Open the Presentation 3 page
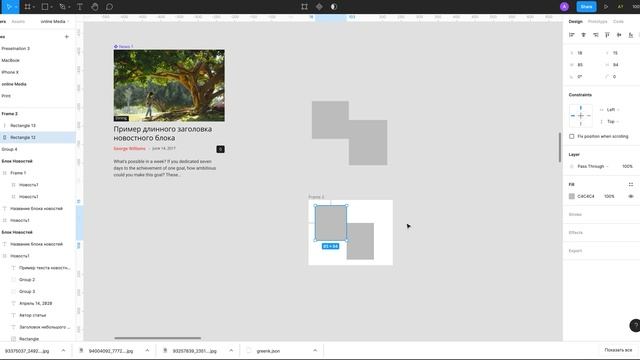The image size is (640, 360). click(16, 49)
